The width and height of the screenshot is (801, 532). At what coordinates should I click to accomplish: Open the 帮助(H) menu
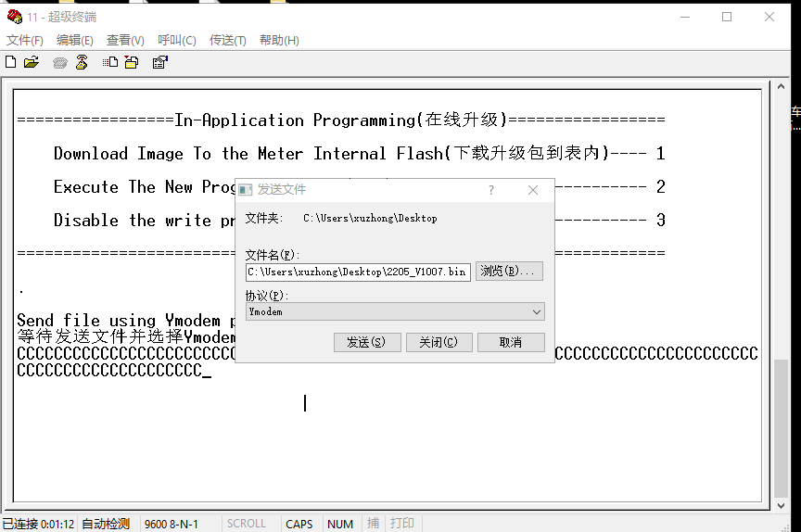[279, 40]
